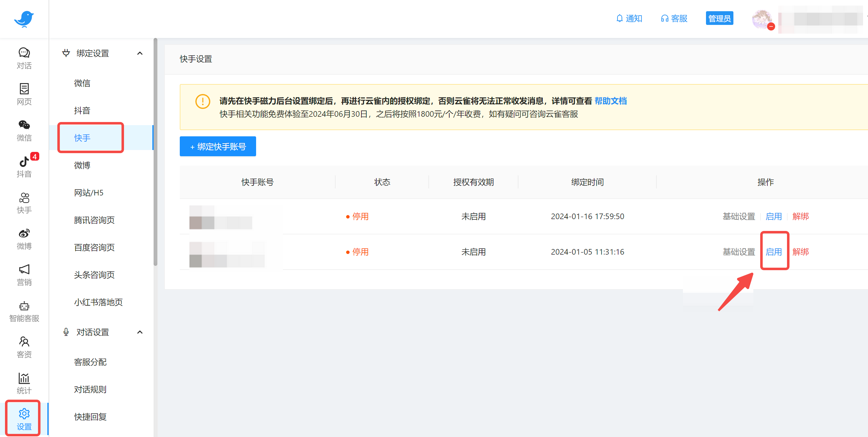Collapse the 绑定设置 section
This screenshot has width=868, height=437.
pyautogui.click(x=140, y=53)
